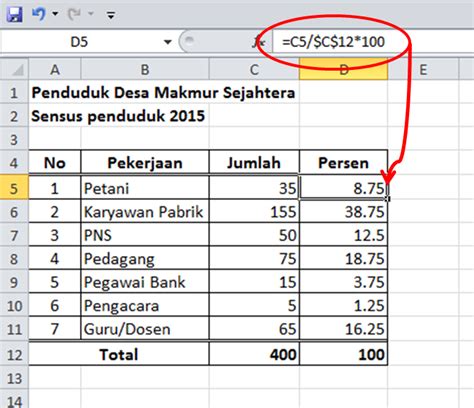Click the 'Karyawan Pabrik' cell

(145, 212)
